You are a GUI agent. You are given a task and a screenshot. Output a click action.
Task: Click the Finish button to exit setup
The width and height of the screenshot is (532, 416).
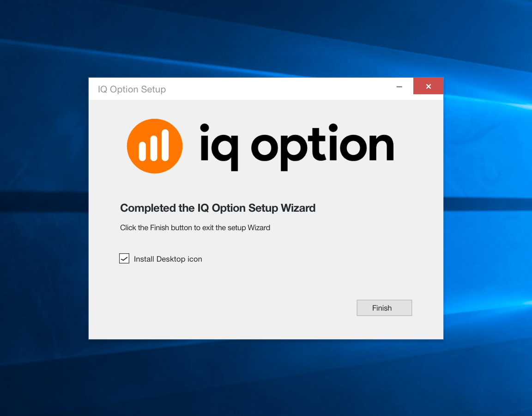(x=384, y=308)
